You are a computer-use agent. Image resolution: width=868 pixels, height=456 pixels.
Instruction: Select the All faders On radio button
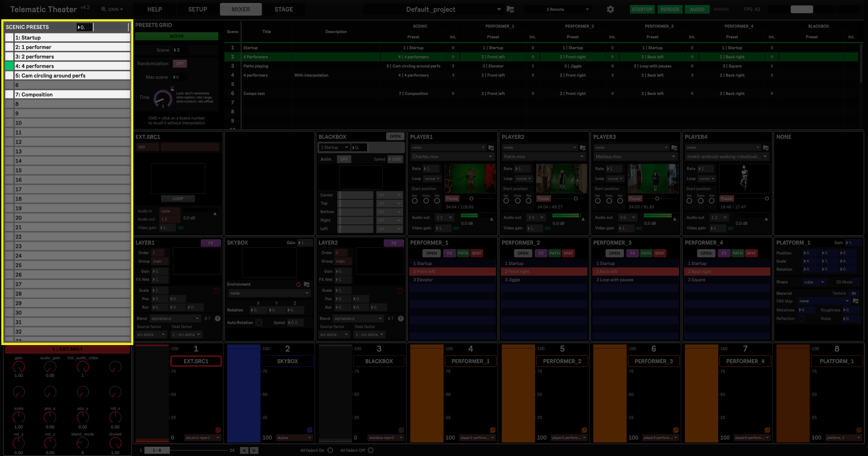(330, 450)
